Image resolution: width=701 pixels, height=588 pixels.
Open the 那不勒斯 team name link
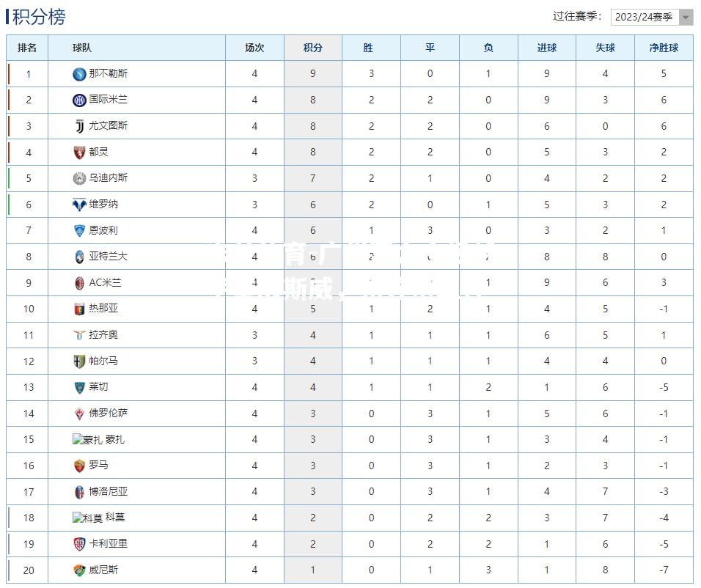109,73
